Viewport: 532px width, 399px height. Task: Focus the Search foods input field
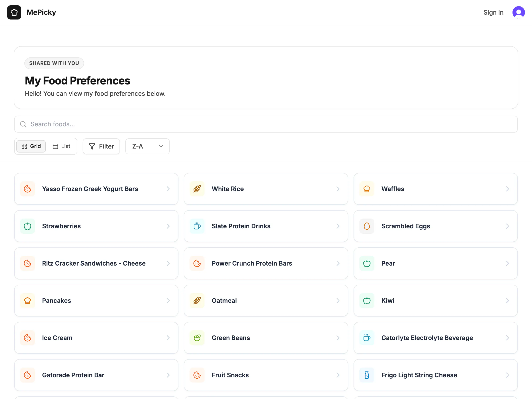266,124
